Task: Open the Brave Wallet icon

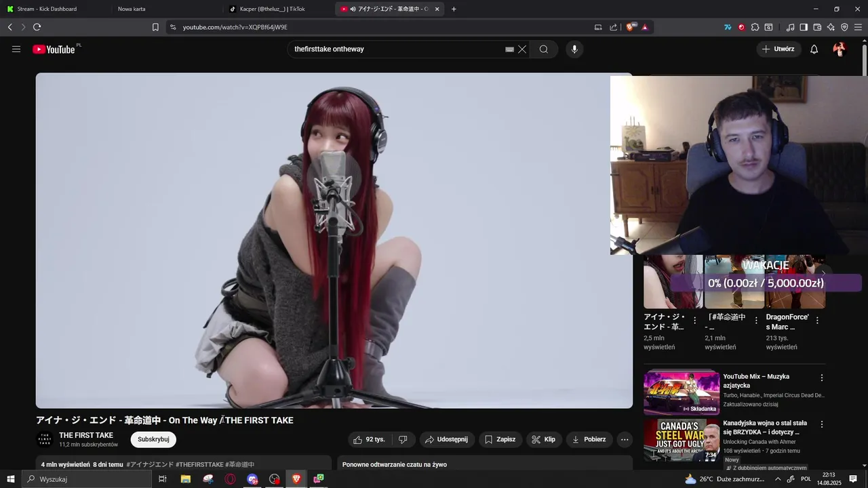Action: point(817,27)
